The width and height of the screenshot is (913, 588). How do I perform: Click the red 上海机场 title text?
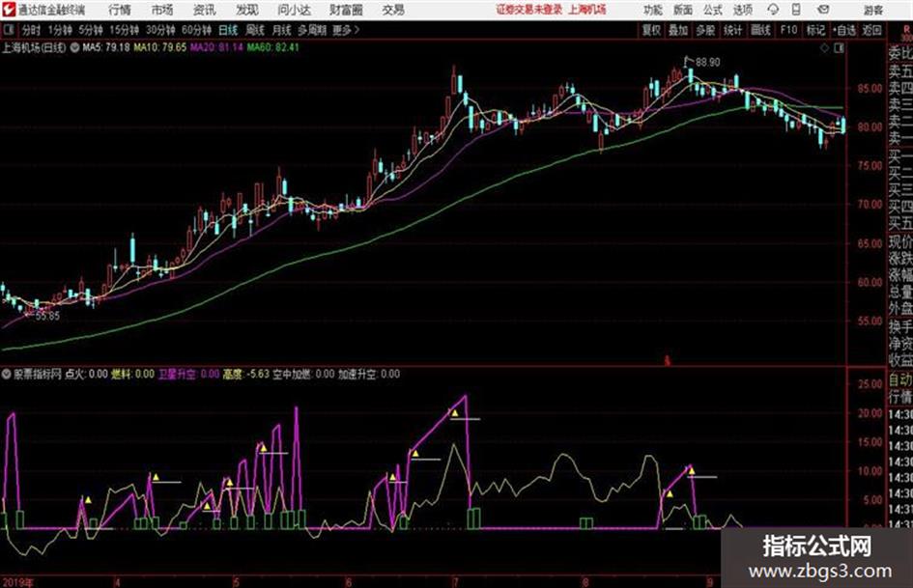[587, 10]
